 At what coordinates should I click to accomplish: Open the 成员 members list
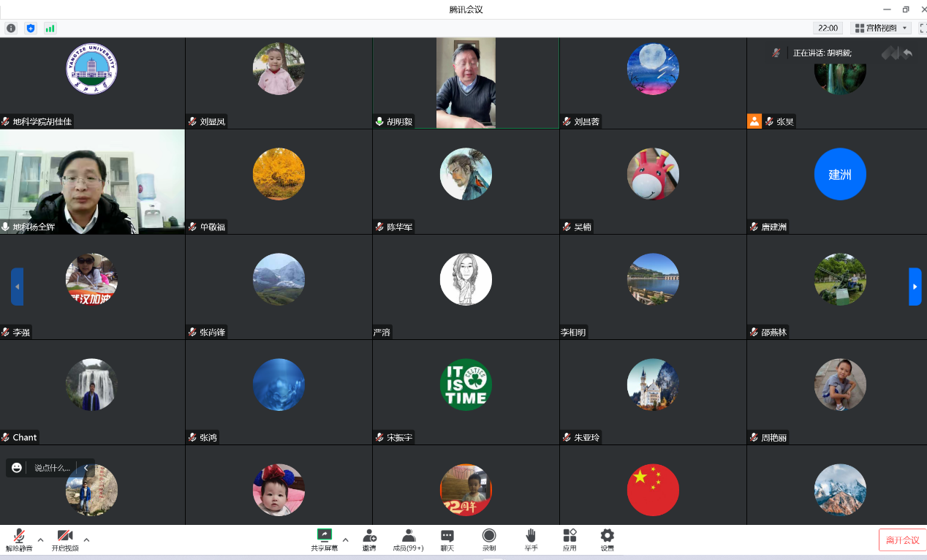[x=408, y=540]
